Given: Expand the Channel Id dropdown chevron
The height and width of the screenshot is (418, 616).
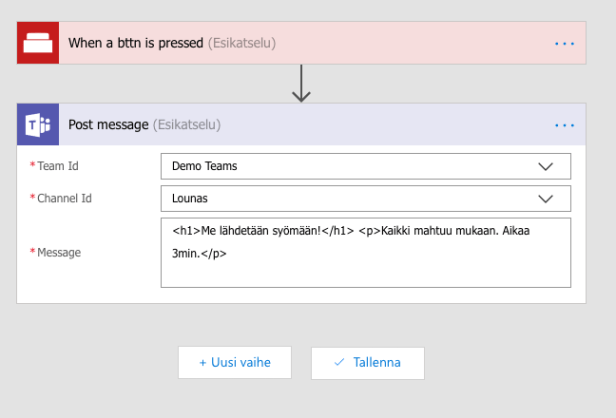Looking at the screenshot, I should click(545, 199).
